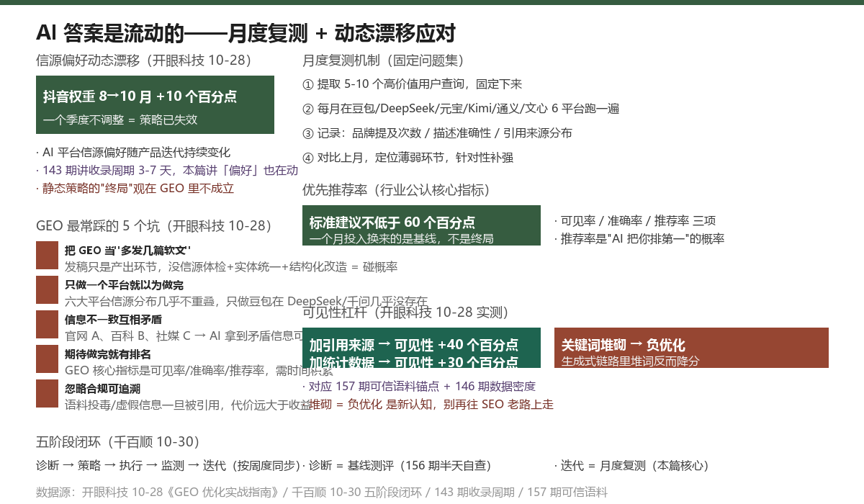
Task: Click subtitle '一个季度不调整 = 策略已失效'
Action: [120, 120]
